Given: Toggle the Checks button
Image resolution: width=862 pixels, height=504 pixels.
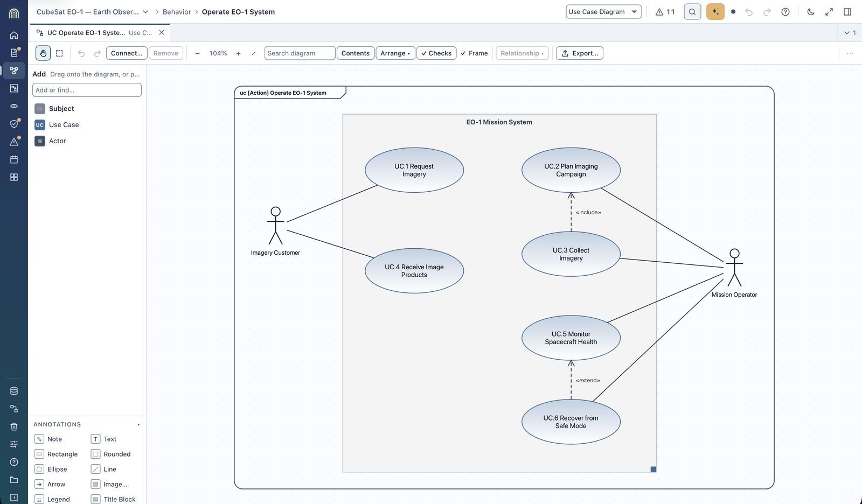Looking at the screenshot, I should coord(436,53).
